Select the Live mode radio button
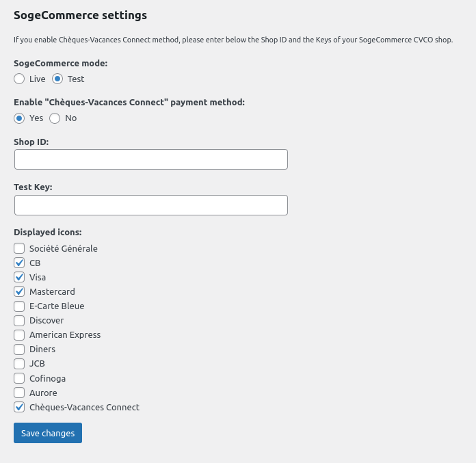476x463 pixels. coord(19,79)
